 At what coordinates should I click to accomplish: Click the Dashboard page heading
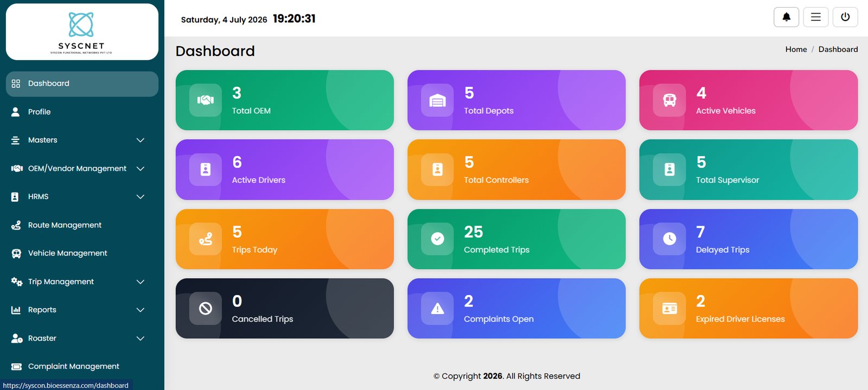click(x=215, y=51)
